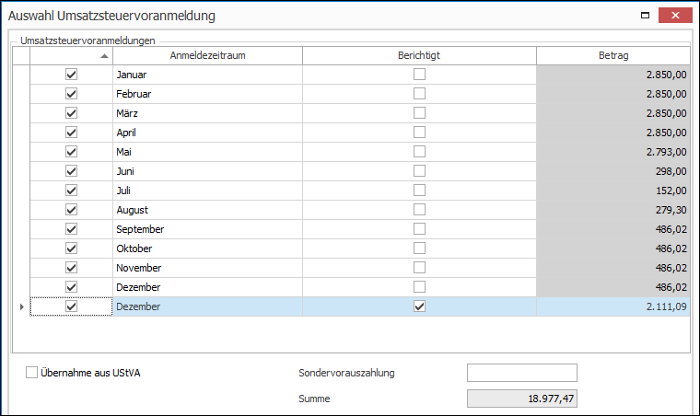Select the April period cell
The height and width of the screenshot is (416, 700).
click(208, 133)
